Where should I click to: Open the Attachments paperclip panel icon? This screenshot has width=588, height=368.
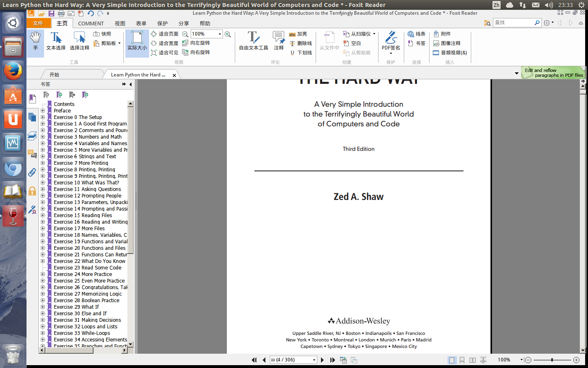click(x=32, y=172)
